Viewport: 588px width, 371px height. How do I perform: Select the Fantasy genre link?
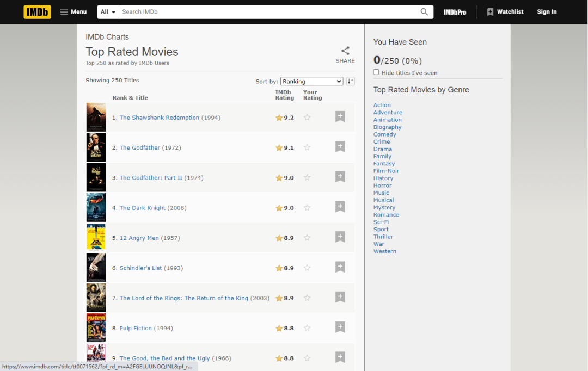(x=384, y=164)
